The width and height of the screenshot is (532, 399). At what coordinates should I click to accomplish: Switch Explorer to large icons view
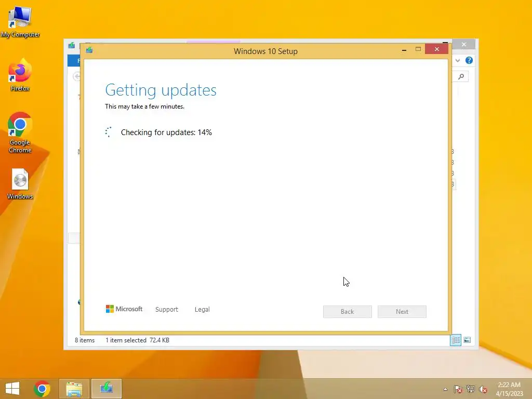point(467,340)
